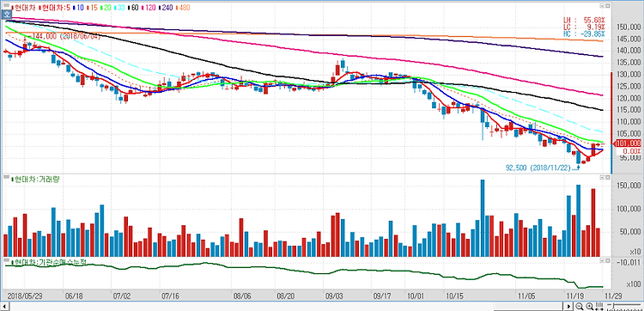Click the zoom in magnifier icon

pos(589,306)
